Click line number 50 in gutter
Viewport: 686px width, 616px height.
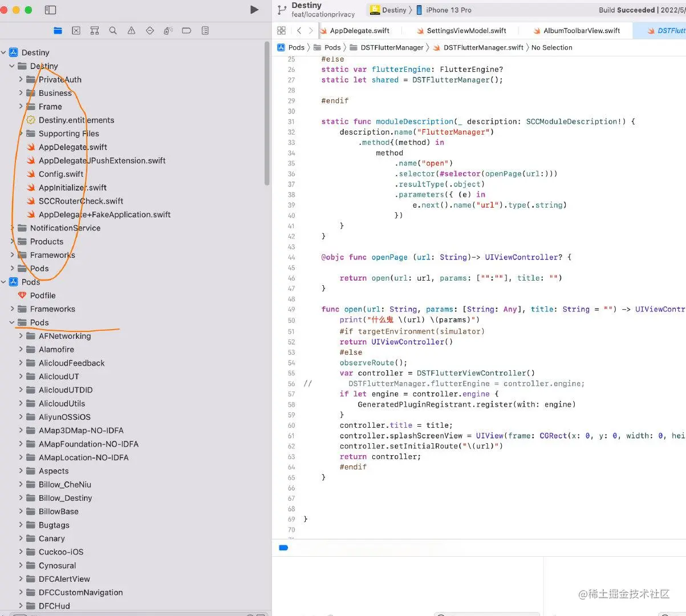291,320
